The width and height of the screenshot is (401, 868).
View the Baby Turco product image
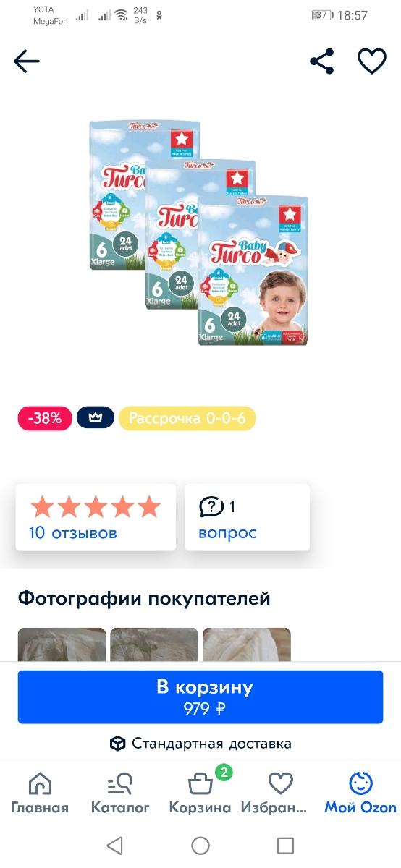pos(199,233)
